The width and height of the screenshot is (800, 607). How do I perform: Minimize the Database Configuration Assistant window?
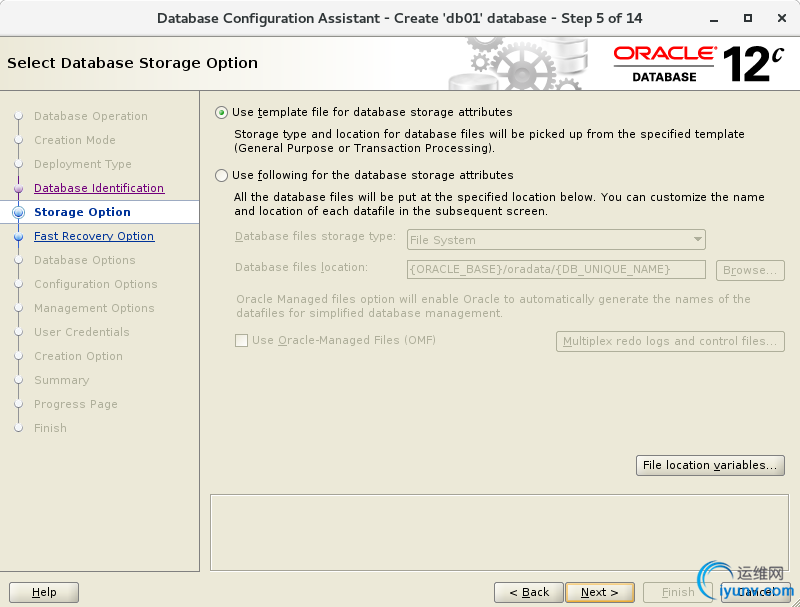[714, 19]
